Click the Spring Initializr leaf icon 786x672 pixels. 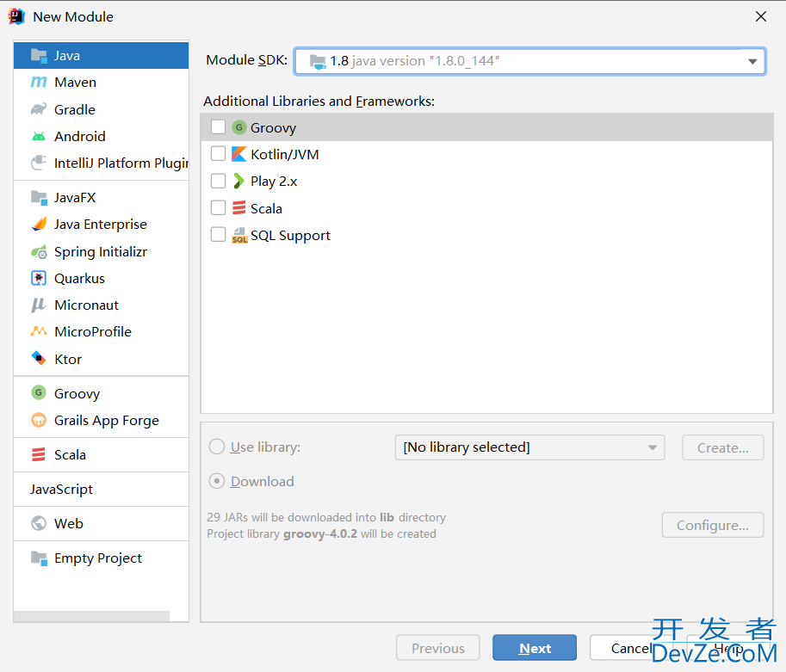pos(39,251)
